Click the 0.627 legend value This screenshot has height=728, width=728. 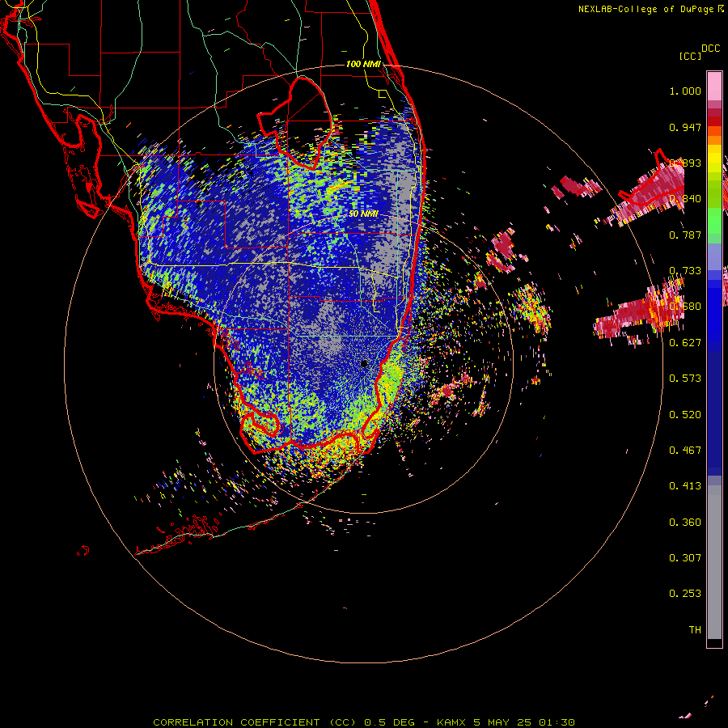pos(685,343)
